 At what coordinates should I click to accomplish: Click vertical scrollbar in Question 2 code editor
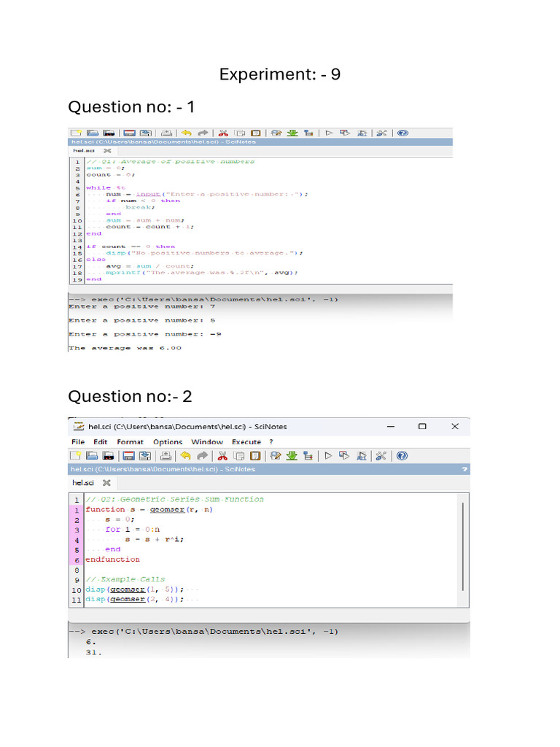coord(463,546)
